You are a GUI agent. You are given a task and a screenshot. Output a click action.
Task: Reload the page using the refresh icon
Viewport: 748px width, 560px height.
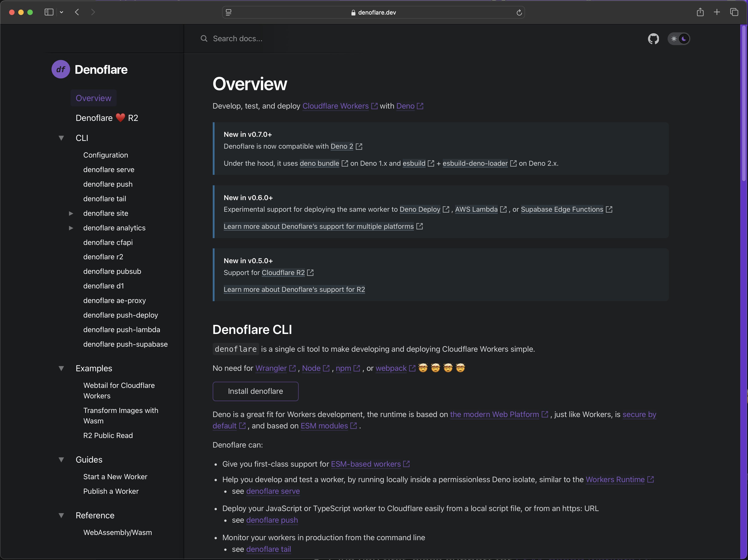point(519,13)
